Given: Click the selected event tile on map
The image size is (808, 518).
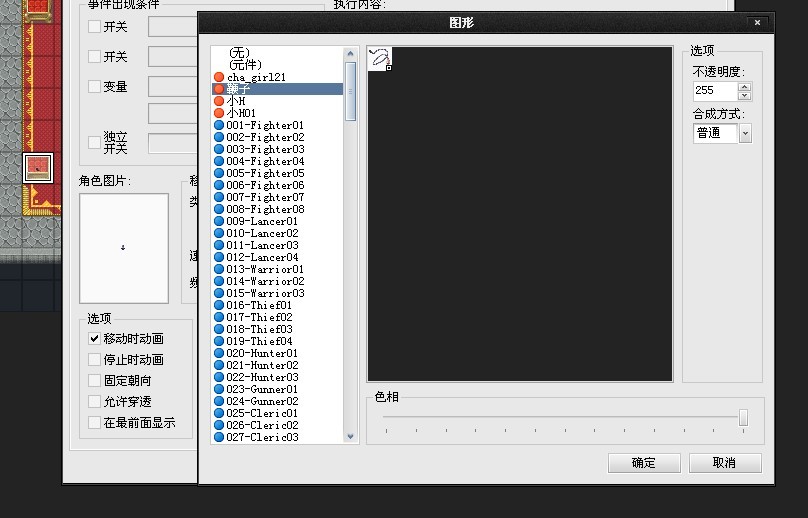Looking at the screenshot, I should tap(38, 168).
